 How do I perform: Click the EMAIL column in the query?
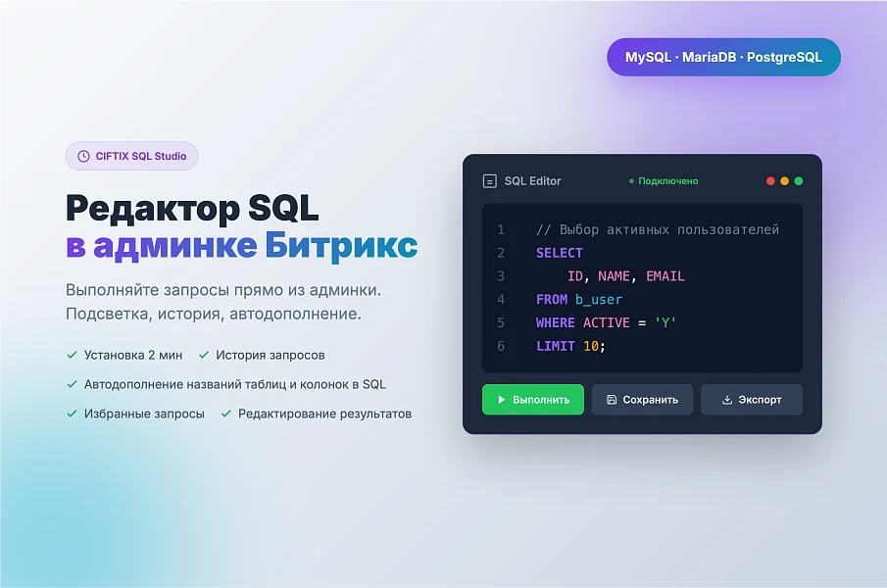(x=665, y=276)
